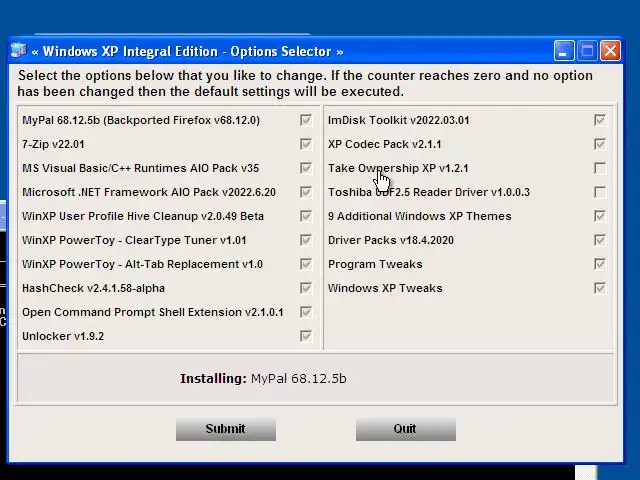The width and height of the screenshot is (640, 480).
Task: Toggle the Unlocker v1.9.2 checkbox
Action: click(x=306, y=336)
